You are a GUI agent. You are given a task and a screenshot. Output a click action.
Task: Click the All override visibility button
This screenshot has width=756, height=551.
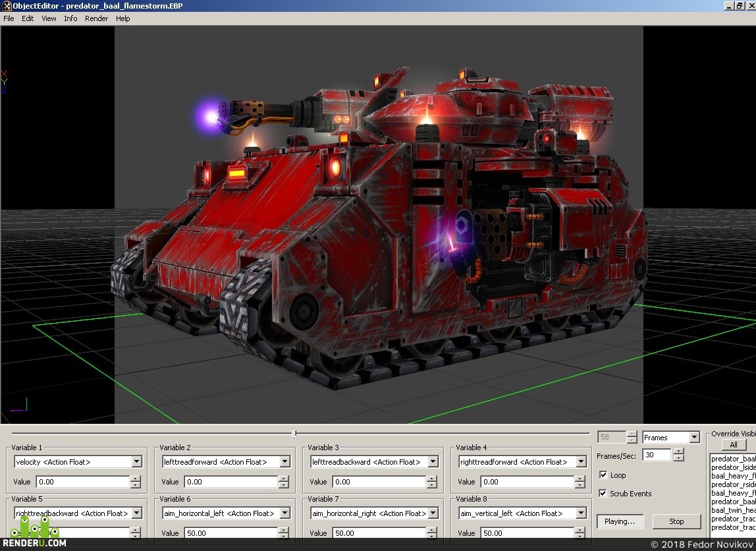click(734, 445)
